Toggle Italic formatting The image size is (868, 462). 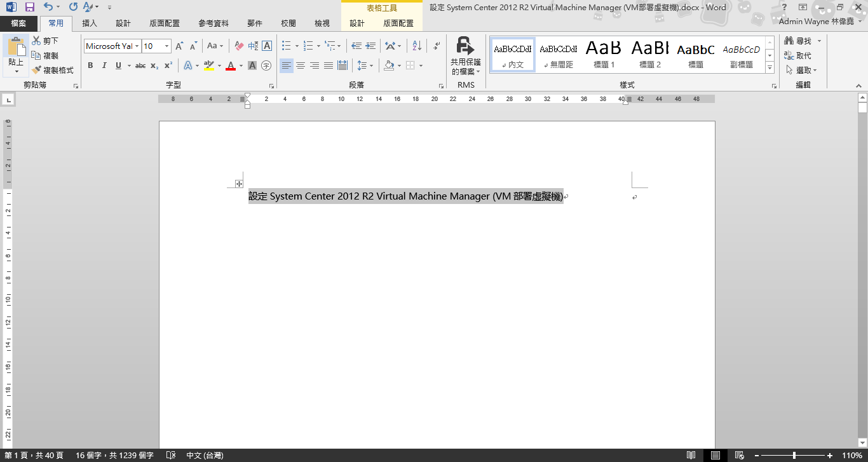pos(104,65)
